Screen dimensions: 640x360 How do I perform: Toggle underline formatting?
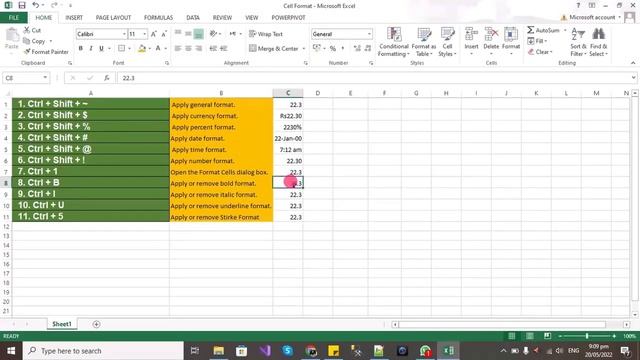coord(101,49)
